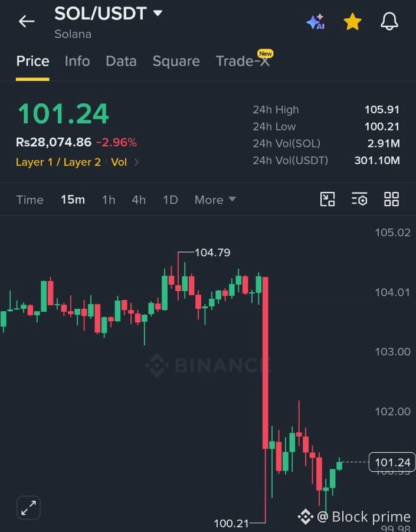
Task: Expand the chart to fullscreen
Action: 28,508
